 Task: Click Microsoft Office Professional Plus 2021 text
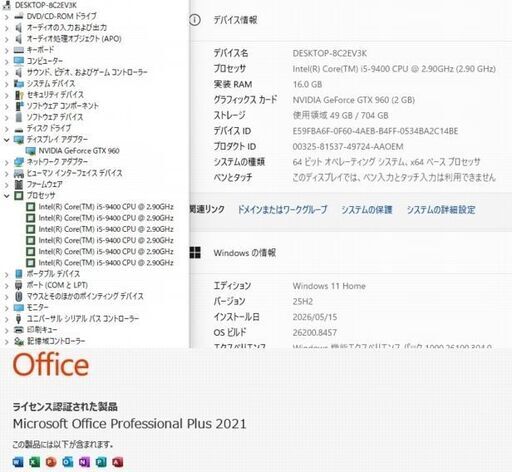click(129, 424)
